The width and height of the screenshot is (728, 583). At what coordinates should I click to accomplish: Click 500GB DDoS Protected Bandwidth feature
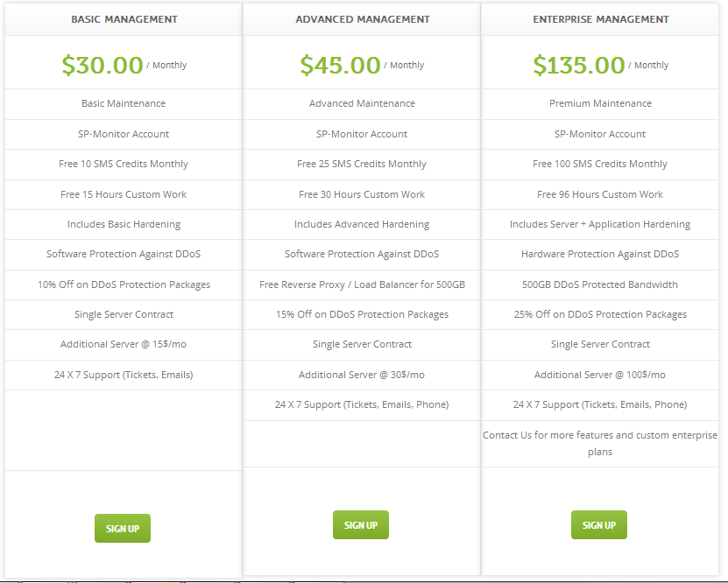tap(600, 284)
